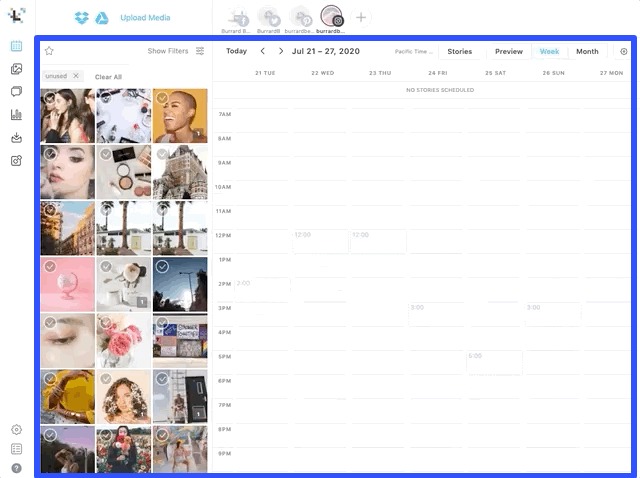Viewport: 640px width, 478px height.
Task: Go to the next week with right chevron
Action: click(281, 51)
